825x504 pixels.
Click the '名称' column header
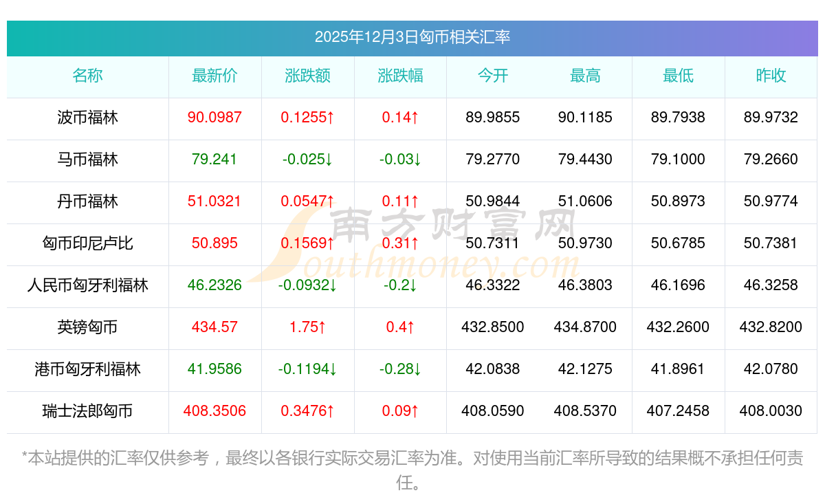[88, 76]
